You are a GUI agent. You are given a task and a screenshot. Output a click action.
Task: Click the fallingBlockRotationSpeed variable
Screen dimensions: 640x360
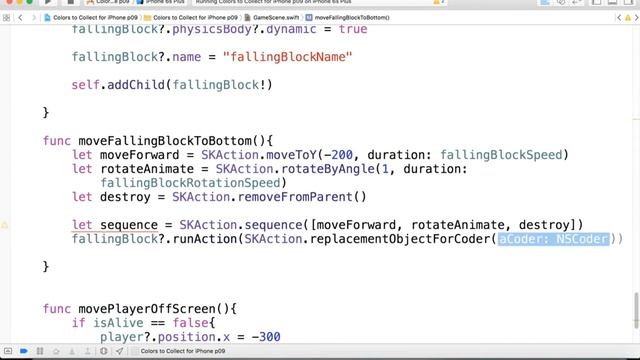click(190, 183)
